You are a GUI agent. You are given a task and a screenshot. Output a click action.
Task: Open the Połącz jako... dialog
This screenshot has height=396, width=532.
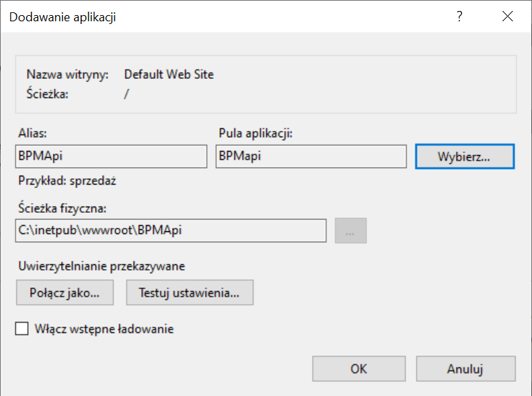tap(65, 292)
